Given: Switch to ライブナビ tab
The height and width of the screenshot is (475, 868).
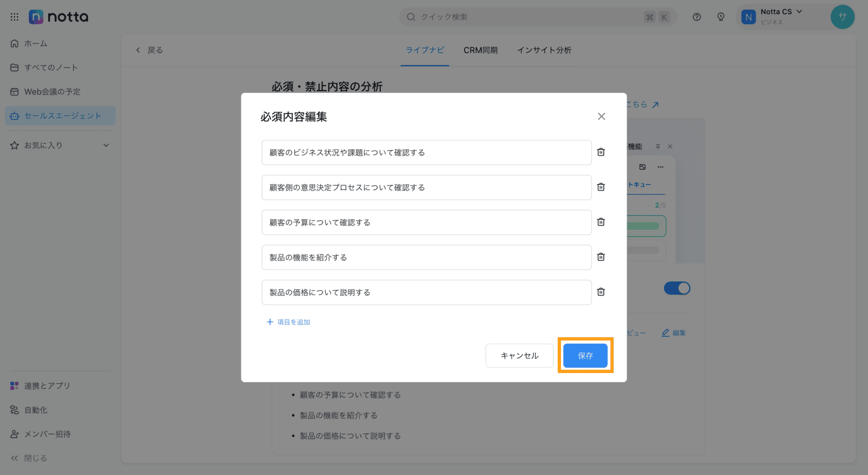Looking at the screenshot, I should pos(425,50).
